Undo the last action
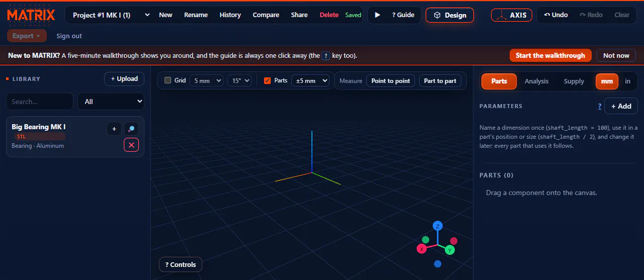This screenshot has height=280, width=644. point(556,15)
